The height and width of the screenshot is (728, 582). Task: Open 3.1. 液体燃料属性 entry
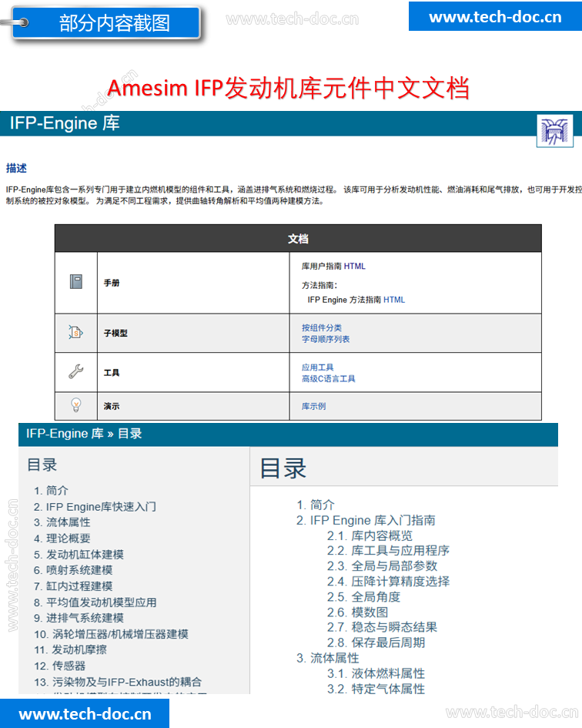click(x=376, y=673)
